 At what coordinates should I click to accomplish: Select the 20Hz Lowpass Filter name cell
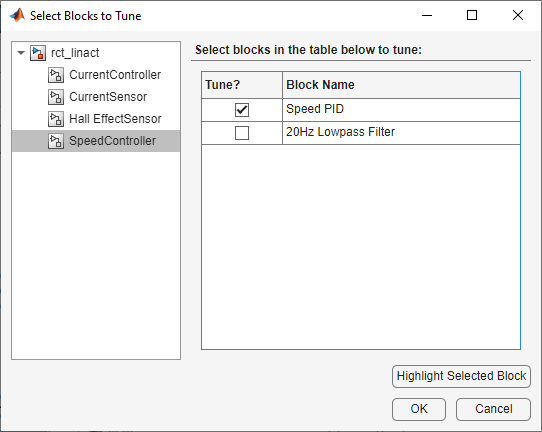pyautogui.click(x=401, y=133)
